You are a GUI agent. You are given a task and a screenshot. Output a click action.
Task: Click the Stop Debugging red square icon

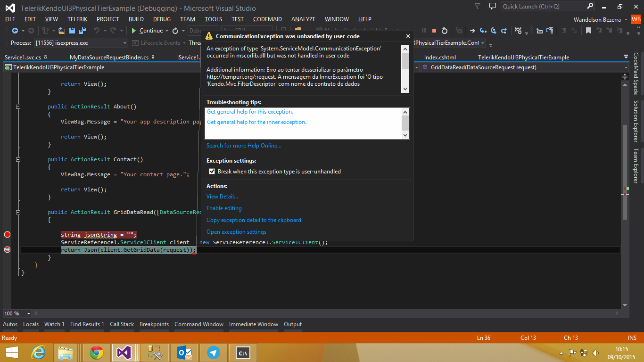click(x=434, y=31)
